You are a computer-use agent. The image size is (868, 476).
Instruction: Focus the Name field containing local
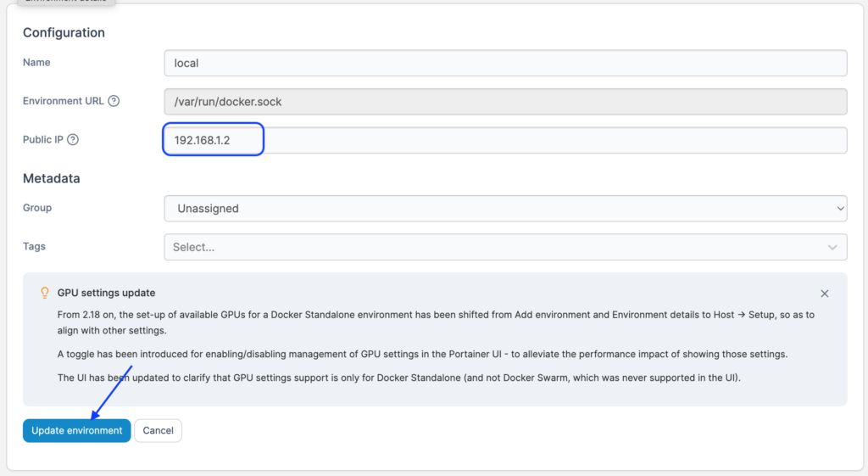tap(505, 63)
